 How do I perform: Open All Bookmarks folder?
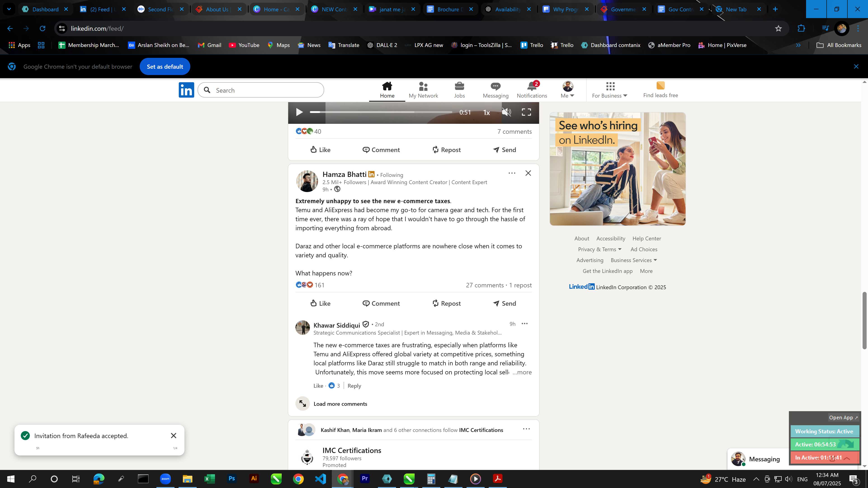[838, 45]
